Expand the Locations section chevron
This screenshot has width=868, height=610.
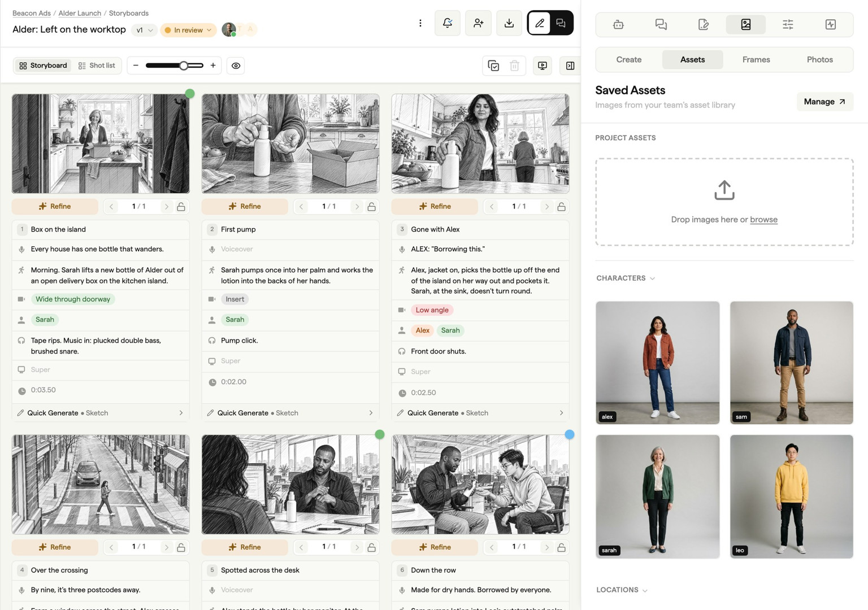(645, 590)
